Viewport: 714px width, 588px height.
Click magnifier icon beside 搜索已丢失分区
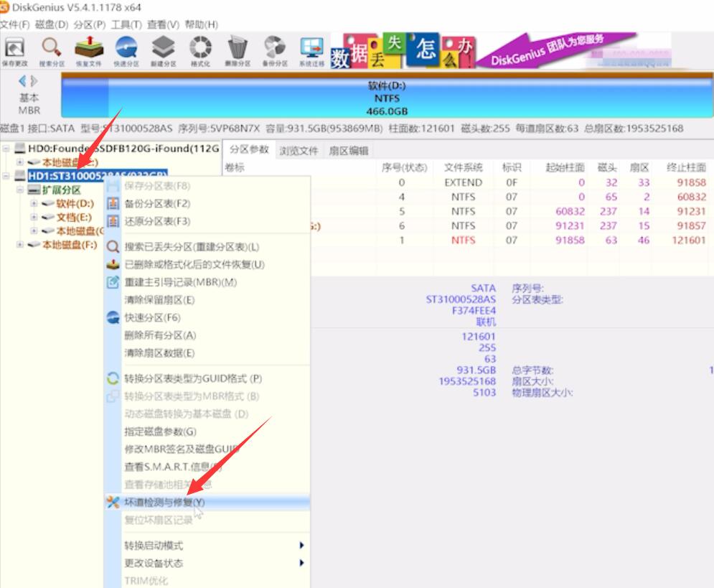pos(113,247)
